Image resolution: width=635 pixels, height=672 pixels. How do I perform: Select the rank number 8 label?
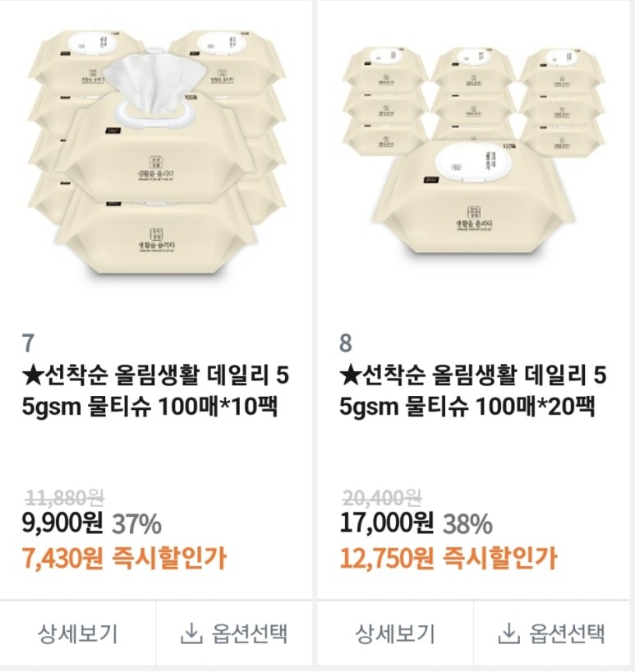tap(346, 343)
